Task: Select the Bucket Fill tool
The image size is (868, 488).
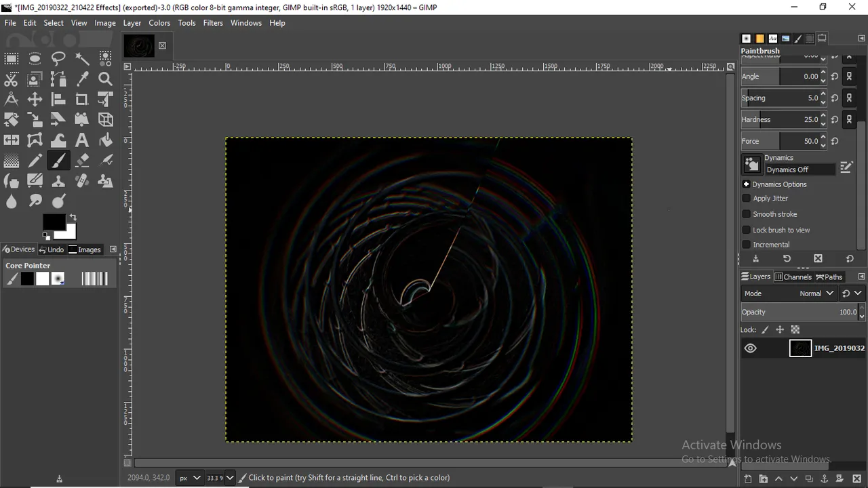Action: pos(105,140)
